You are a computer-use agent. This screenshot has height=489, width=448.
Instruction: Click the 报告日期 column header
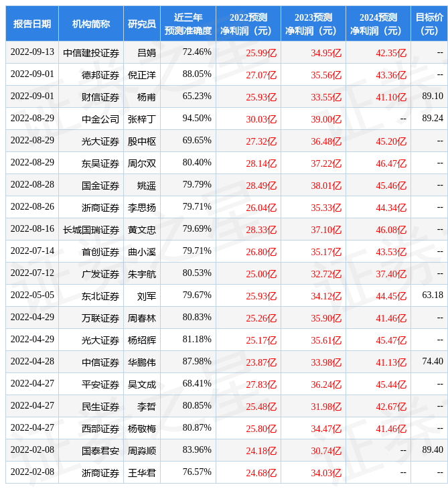32,23
